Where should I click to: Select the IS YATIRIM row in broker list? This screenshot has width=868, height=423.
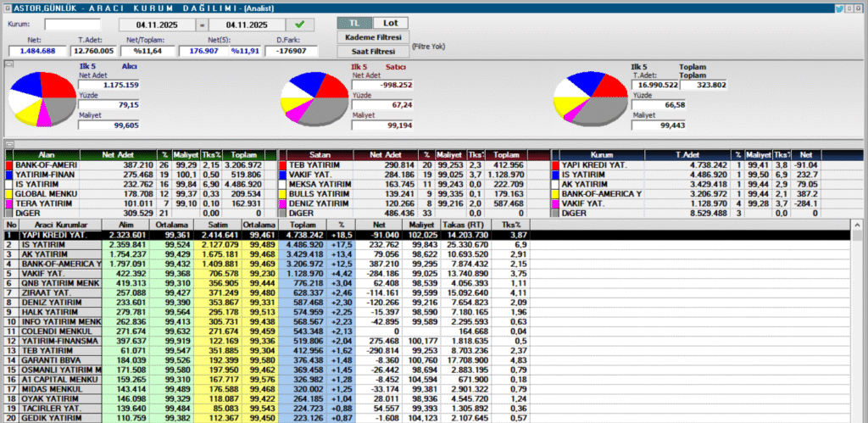[x=51, y=244]
